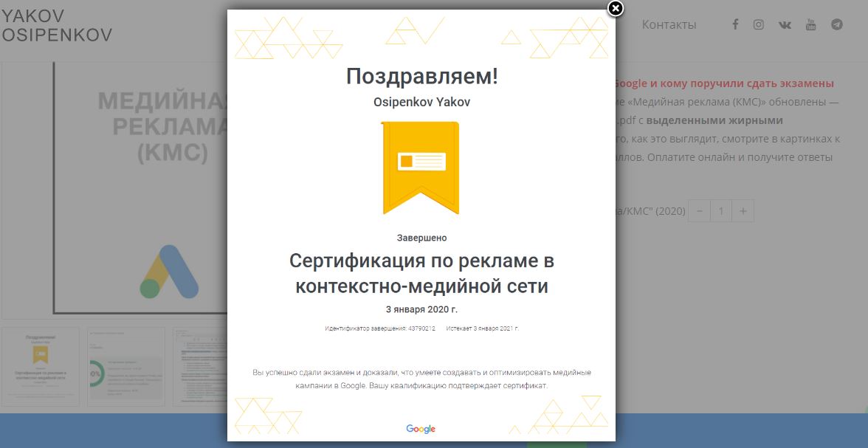Select the Поздравляем certificate thumbnail
This screenshot has width=868, height=448.
click(x=41, y=367)
